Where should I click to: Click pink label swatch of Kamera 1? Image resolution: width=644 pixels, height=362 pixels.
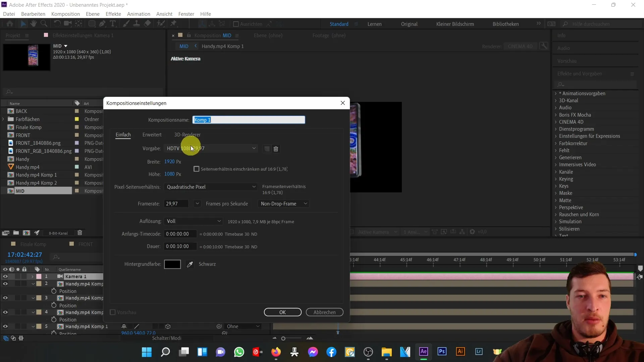[x=39, y=277]
